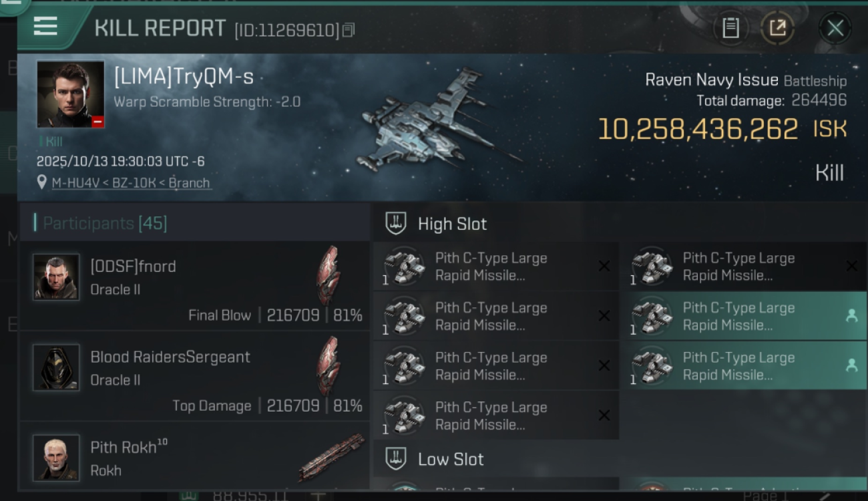
Task: Select TryQM-s pilot portrait
Action: tap(70, 94)
